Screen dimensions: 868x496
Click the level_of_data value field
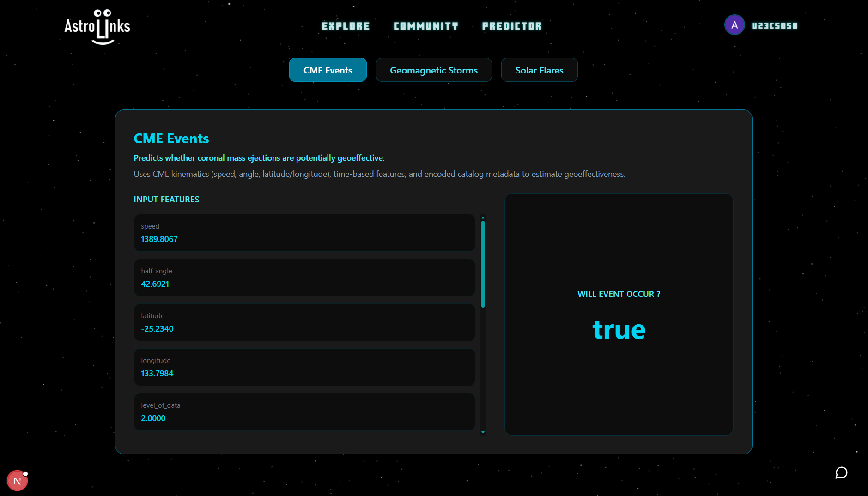(x=304, y=412)
